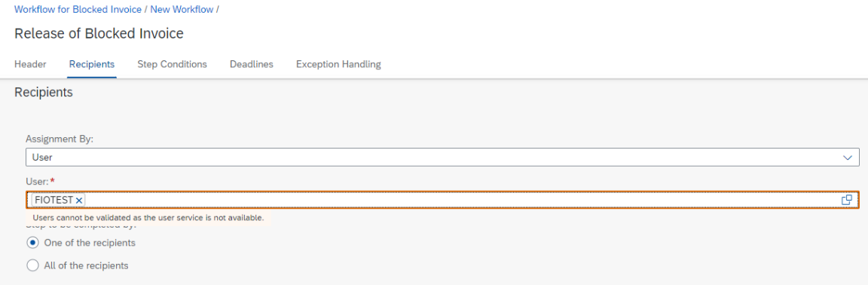This screenshot has width=868, height=285.
Task: Click the required User label
Action: tap(40, 181)
